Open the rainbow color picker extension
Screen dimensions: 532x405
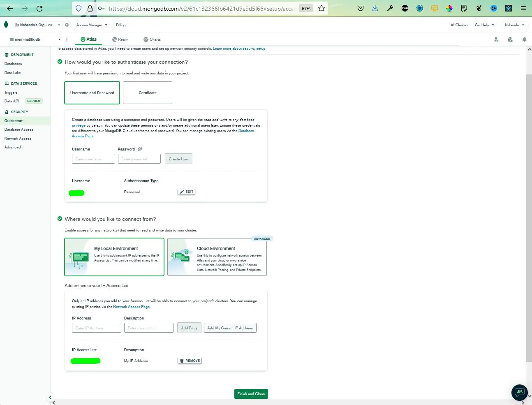(449, 8)
